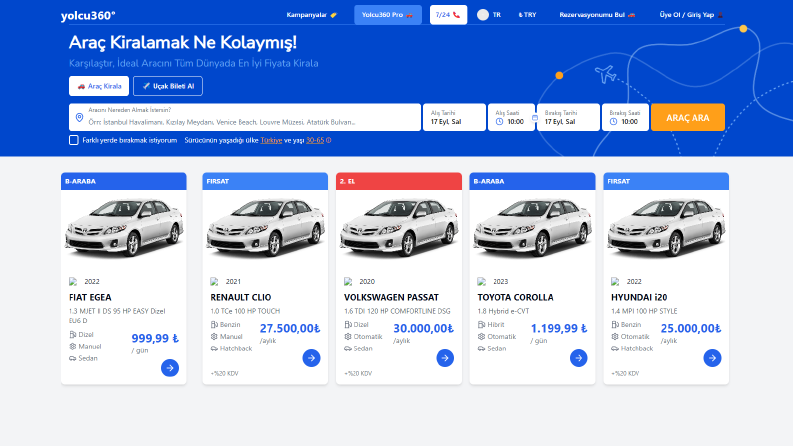Click the clock icon in Alış Saati
Viewport: 793px width, 446px height.
click(x=499, y=122)
